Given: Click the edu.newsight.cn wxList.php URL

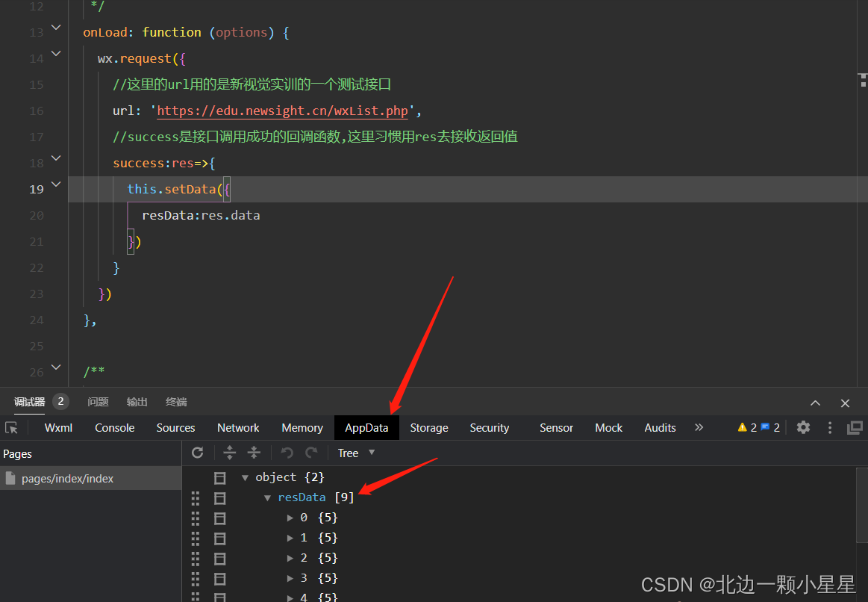Looking at the screenshot, I should click(x=282, y=111).
